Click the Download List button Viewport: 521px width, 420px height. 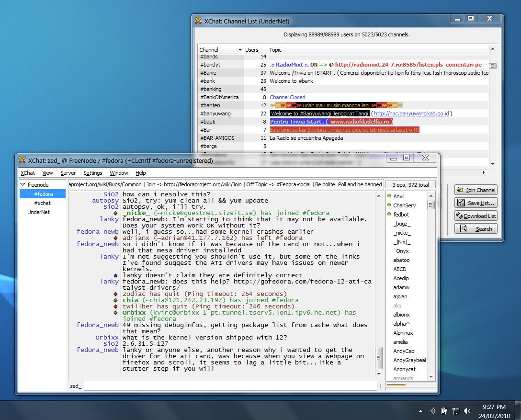pyautogui.click(x=476, y=216)
